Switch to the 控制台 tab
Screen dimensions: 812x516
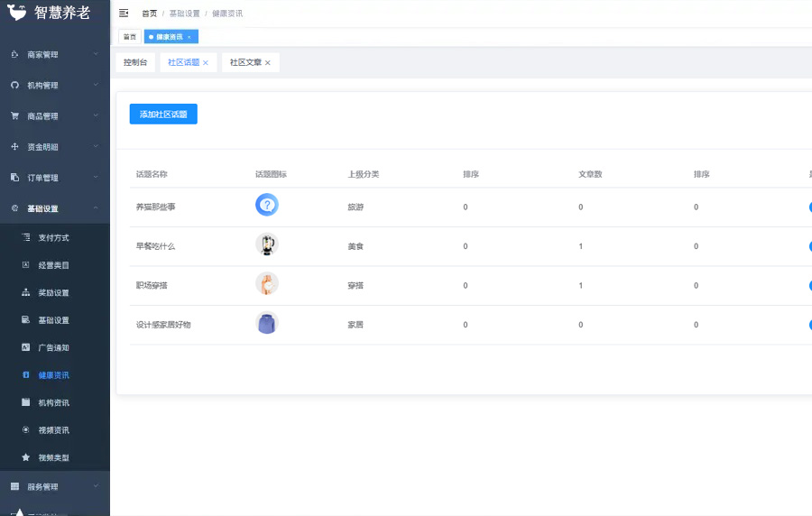pos(135,63)
